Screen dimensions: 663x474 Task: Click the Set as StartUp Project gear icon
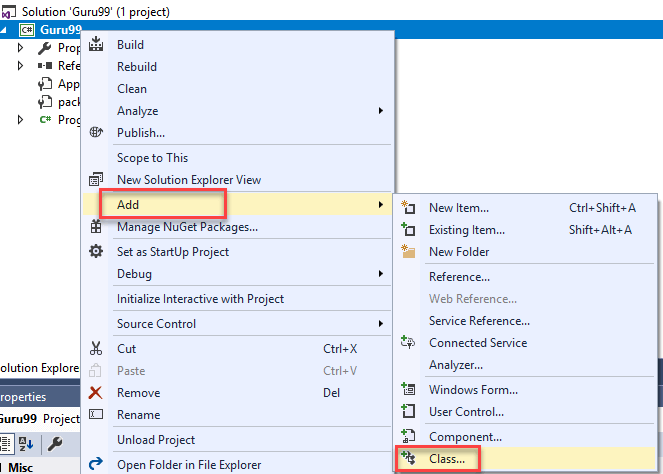point(96,251)
